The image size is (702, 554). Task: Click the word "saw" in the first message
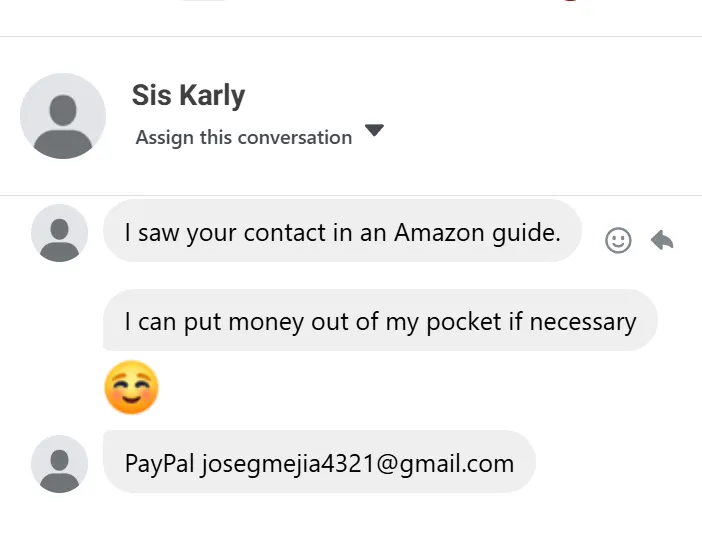(156, 233)
